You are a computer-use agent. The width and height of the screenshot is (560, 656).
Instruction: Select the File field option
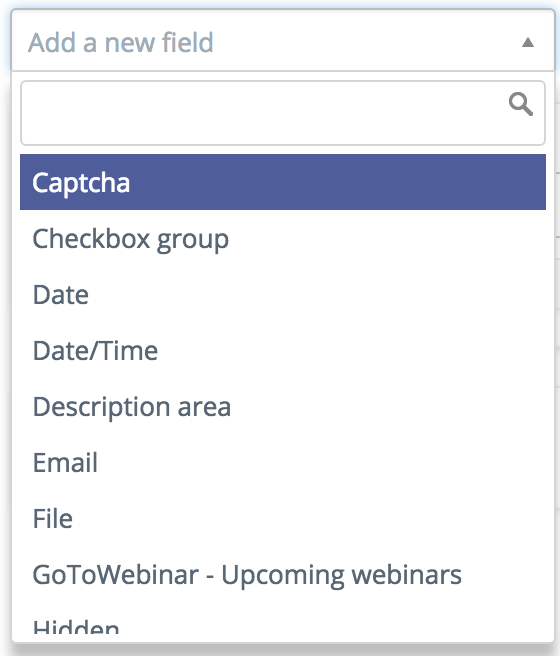[283, 519]
